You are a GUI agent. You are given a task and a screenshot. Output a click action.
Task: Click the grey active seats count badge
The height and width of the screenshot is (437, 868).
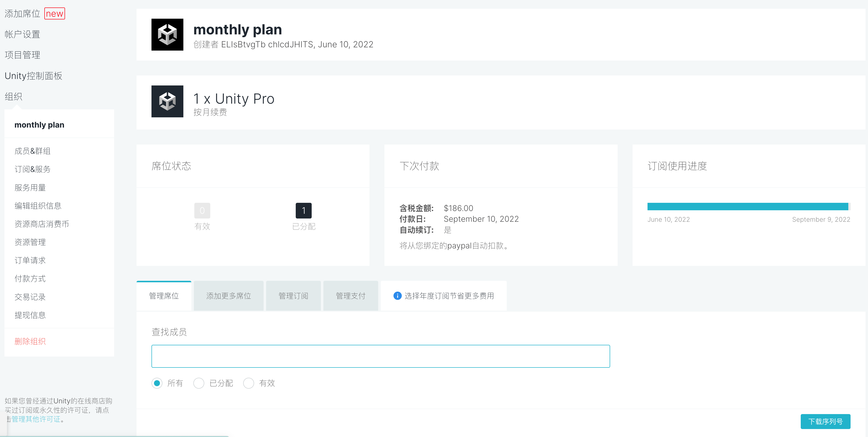202,211
